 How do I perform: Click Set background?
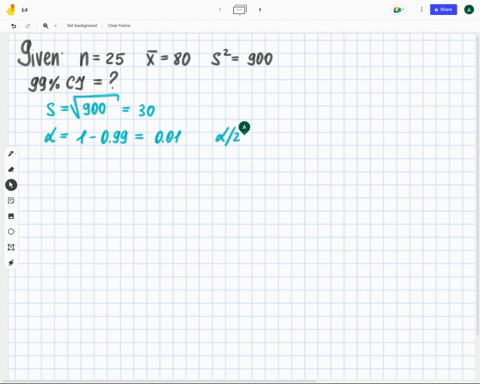[x=82, y=26]
